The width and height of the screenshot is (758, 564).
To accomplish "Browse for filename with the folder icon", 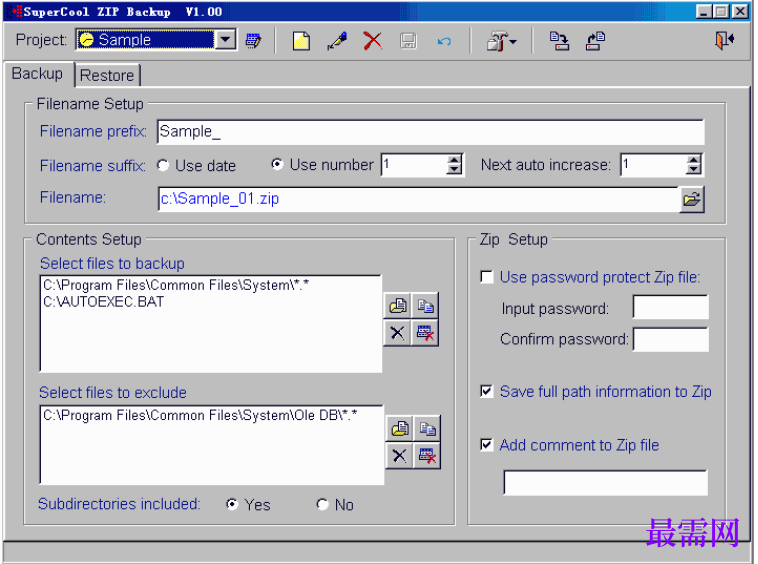I will click(x=692, y=199).
